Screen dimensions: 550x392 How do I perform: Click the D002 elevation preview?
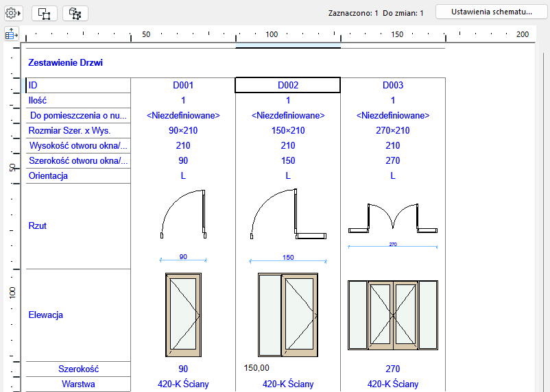(x=287, y=315)
